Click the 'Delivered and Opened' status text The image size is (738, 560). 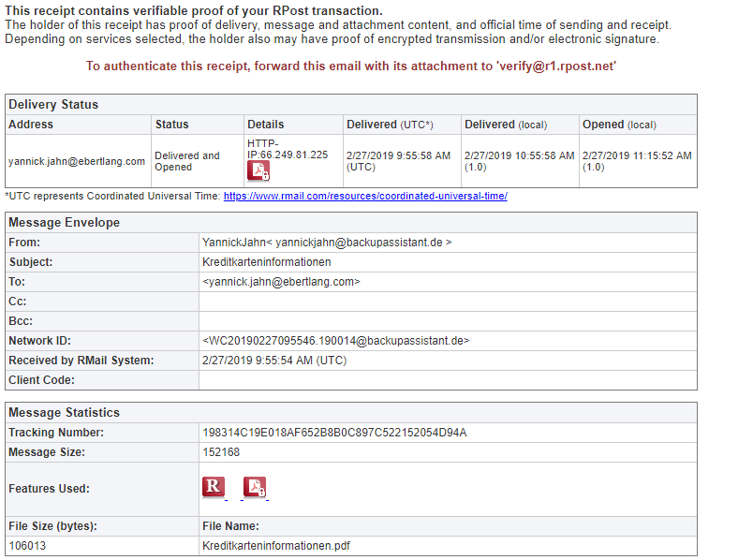tap(187, 161)
